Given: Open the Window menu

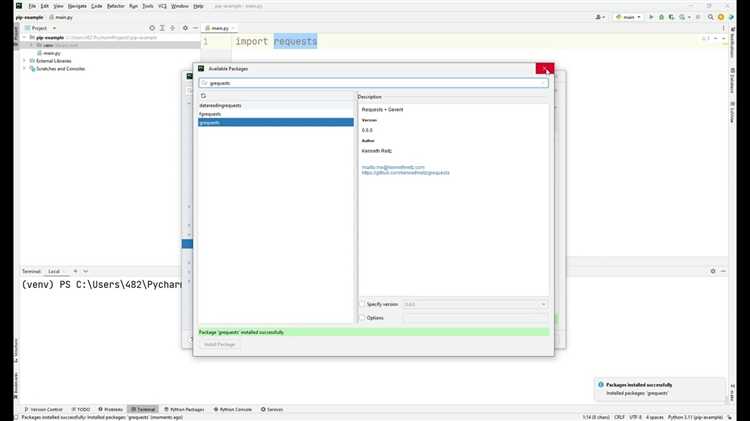Looking at the screenshot, I should 180,6.
